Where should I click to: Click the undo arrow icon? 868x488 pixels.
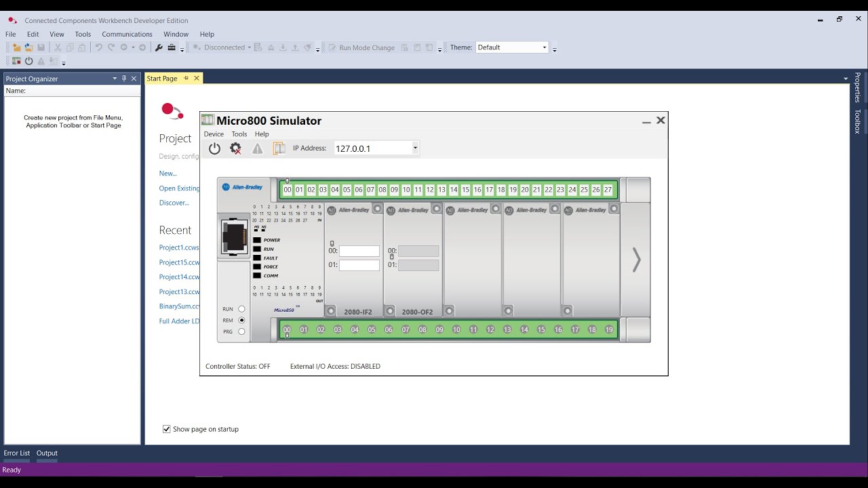[x=99, y=47]
